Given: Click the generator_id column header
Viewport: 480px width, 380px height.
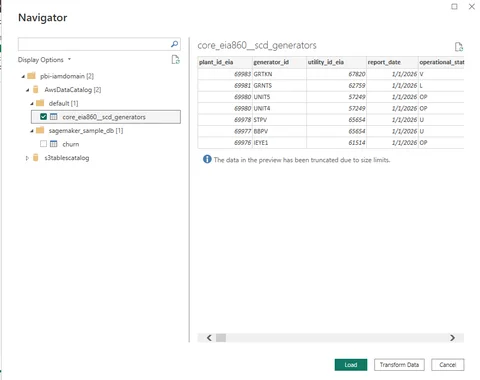Looking at the screenshot, I should [279, 62].
